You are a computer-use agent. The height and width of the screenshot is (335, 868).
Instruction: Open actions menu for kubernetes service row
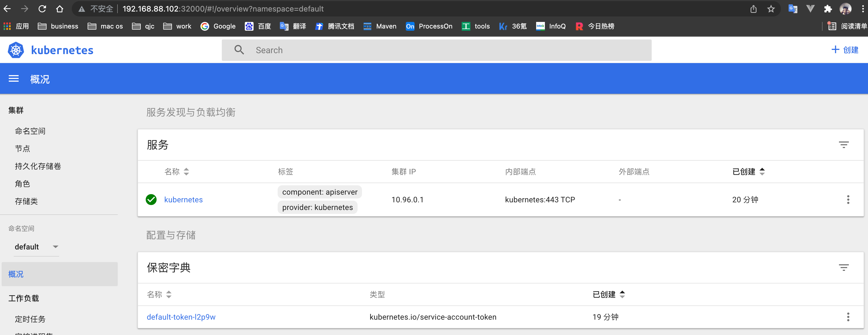tap(848, 200)
